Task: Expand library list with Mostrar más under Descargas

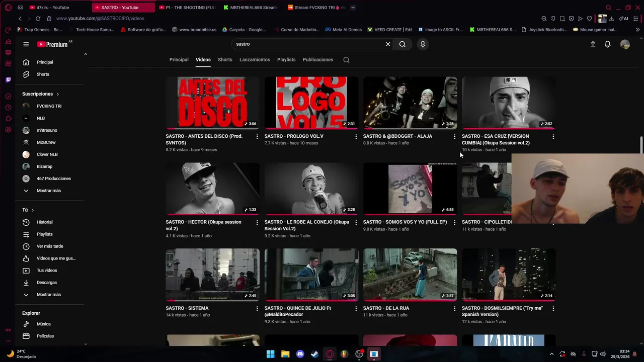Action: point(49,295)
